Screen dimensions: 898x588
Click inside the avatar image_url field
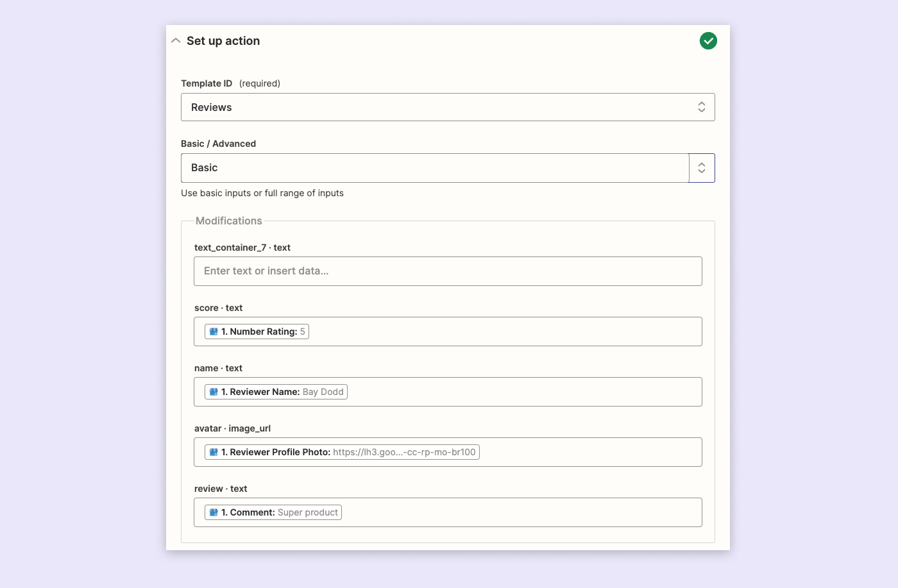tap(577, 451)
